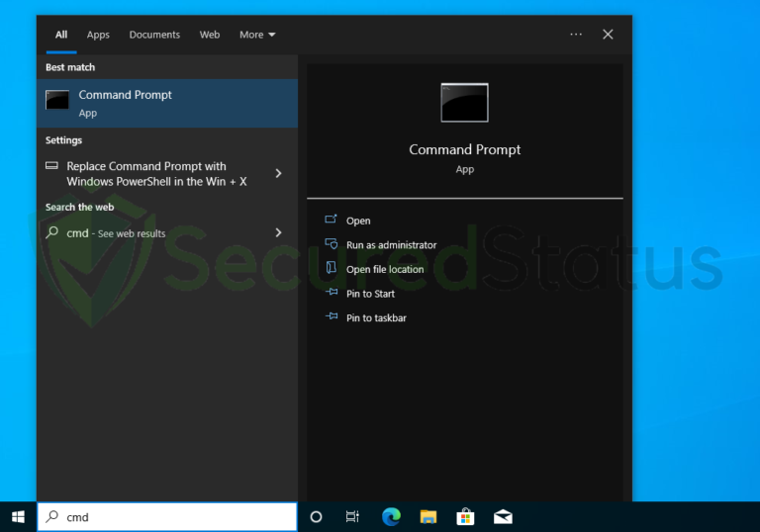Click the Pin to Start pin icon
760x532 pixels.
pos(332,292)
